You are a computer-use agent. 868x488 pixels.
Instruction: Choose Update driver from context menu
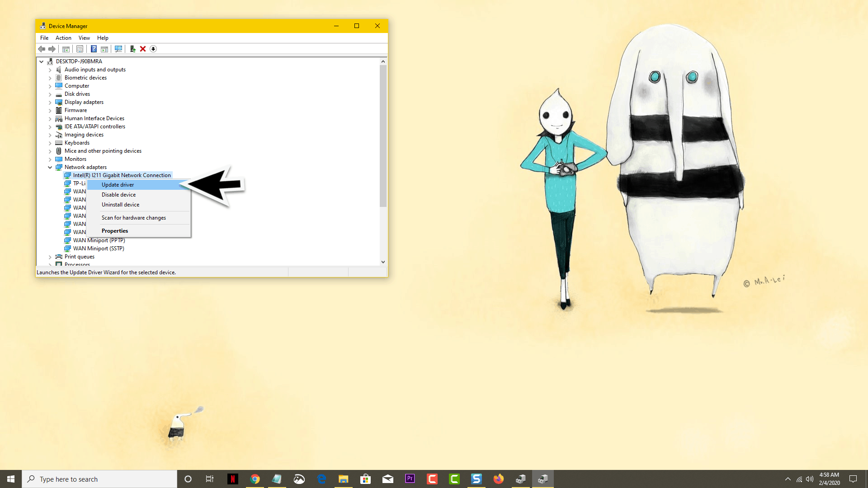(138, 185)
